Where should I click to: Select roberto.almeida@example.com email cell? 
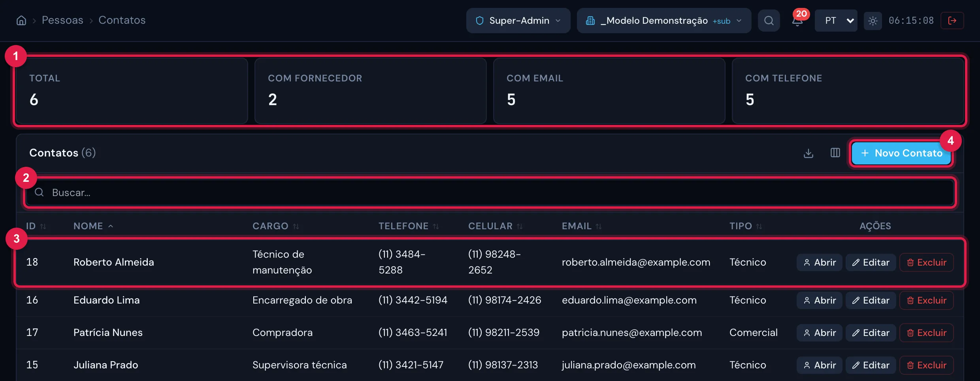point(636,262)
